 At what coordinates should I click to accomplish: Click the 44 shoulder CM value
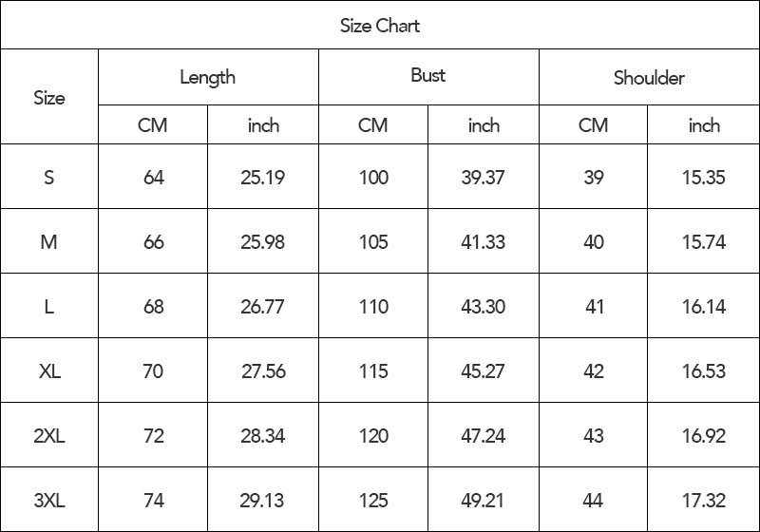pos(594,501)
